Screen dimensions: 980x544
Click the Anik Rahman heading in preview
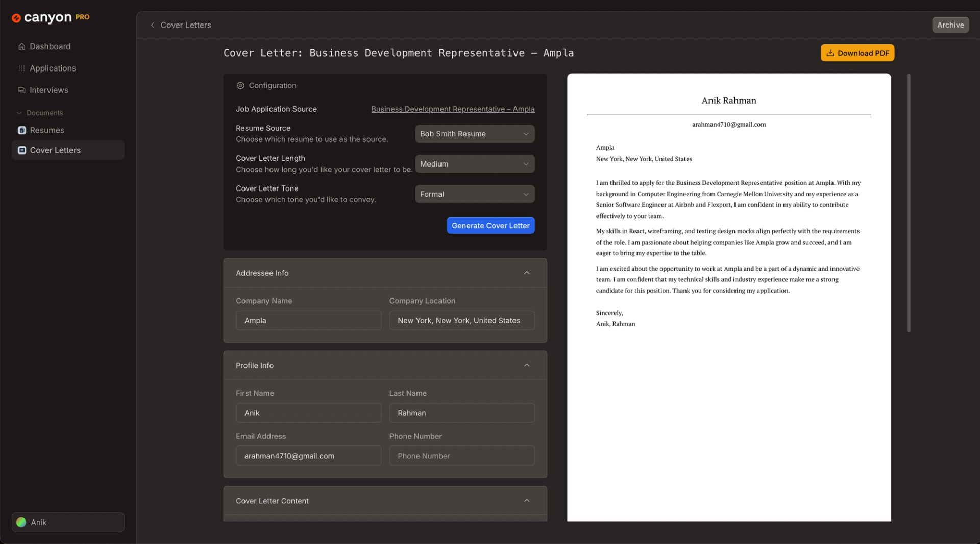[729, 101]
